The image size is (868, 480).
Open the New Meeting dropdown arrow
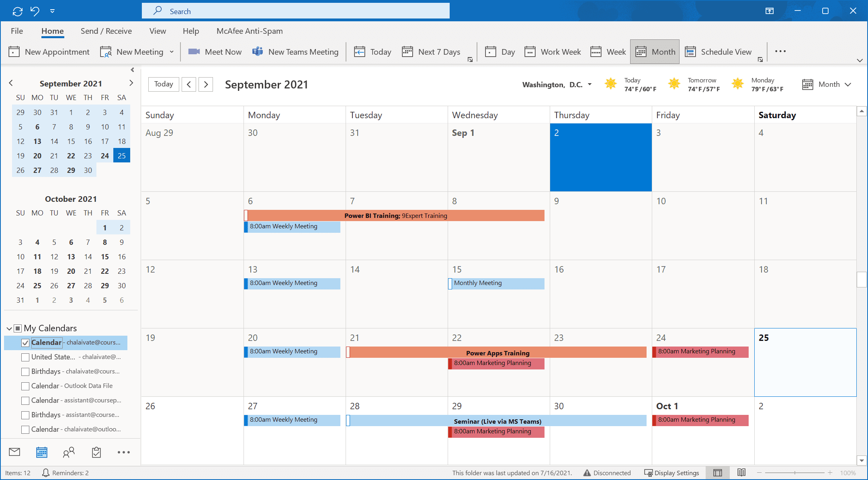click(x=172, y=51)
